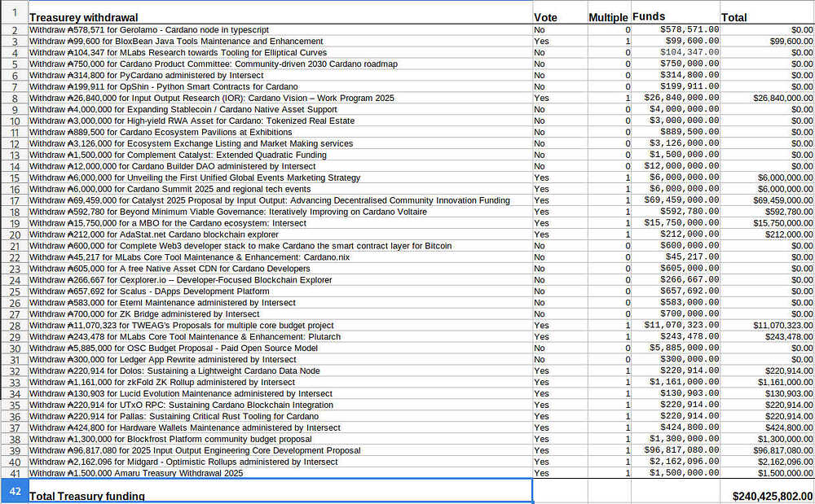Select the Funds cell showing $26,840,000.00
This screenshot has height=504, width=815.
click(675, 98)
